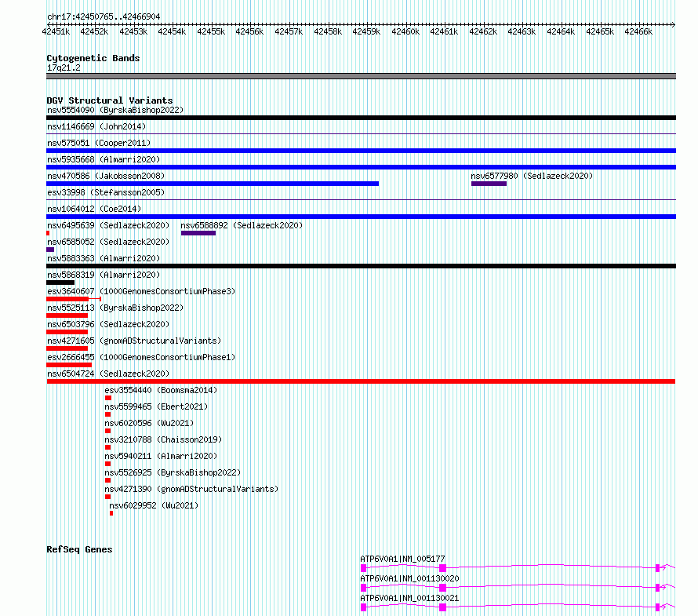Click the red bar under esv2666455
Image resolution: width=698 pixels, height=616 pixels.
(69, 365)
